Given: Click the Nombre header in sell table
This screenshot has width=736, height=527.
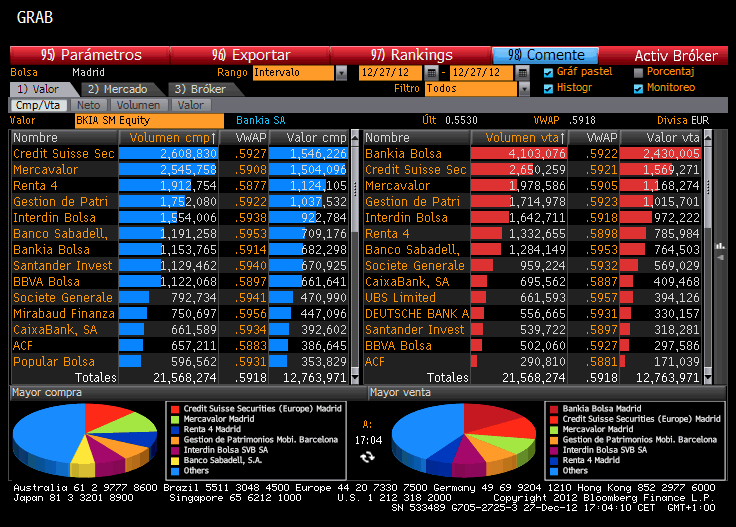Looking at the screenshot, I should pos(417,137).
